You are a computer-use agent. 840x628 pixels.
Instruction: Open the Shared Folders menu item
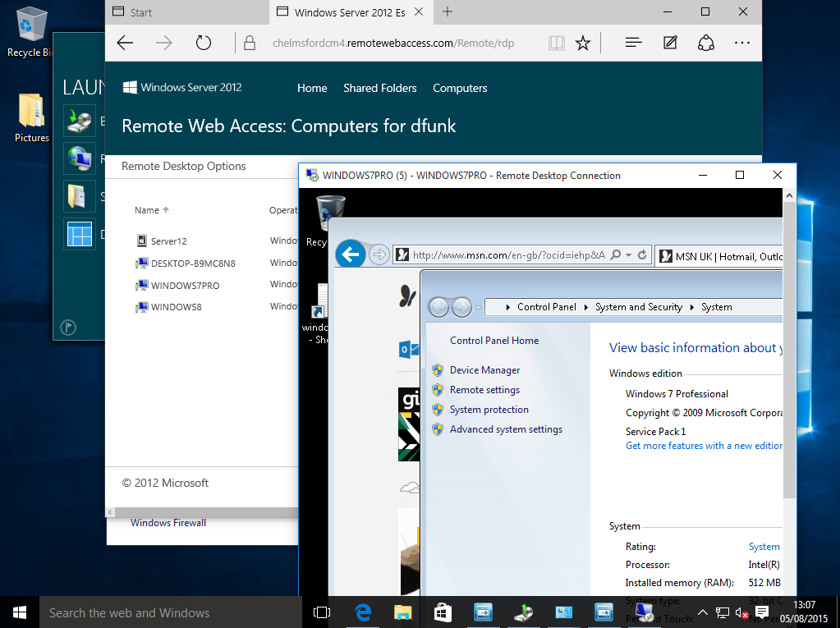click(379, 88)
